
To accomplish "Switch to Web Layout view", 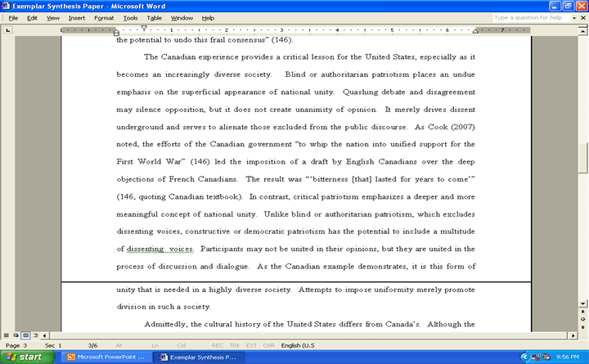I will pyautogui.click(x=16, y=335).
